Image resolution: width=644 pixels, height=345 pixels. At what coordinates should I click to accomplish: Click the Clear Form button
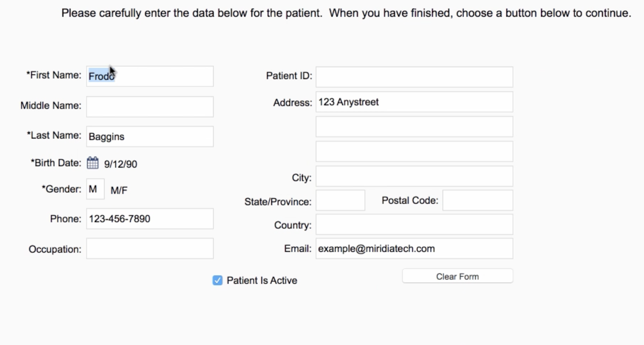457,276
